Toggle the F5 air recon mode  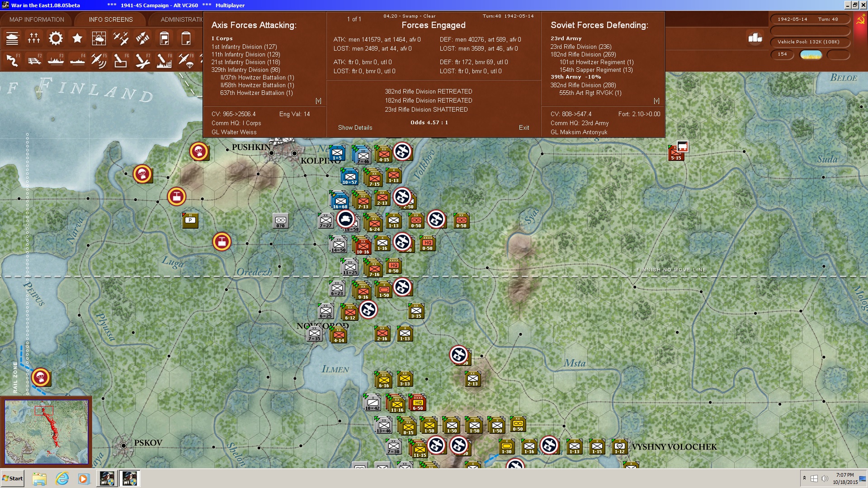[x=99, y=60]
